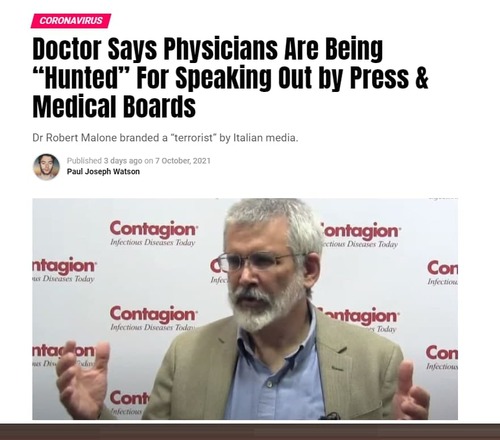Click the lapel microphone clipped to shirt

(329, 416)
